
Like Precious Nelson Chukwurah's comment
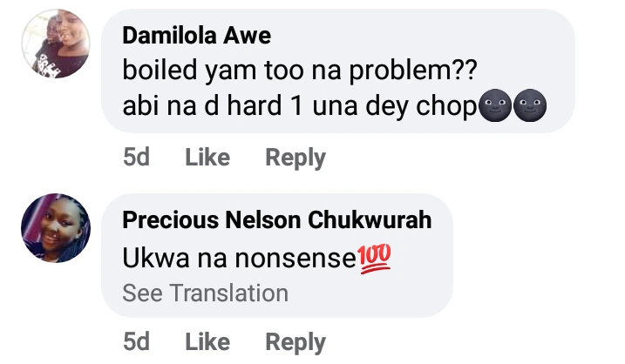coord(207,342)
